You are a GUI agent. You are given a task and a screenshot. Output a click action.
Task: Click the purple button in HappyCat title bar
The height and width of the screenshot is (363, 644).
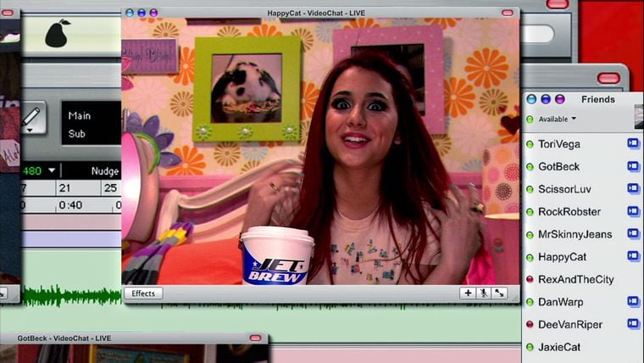(153, 13)
